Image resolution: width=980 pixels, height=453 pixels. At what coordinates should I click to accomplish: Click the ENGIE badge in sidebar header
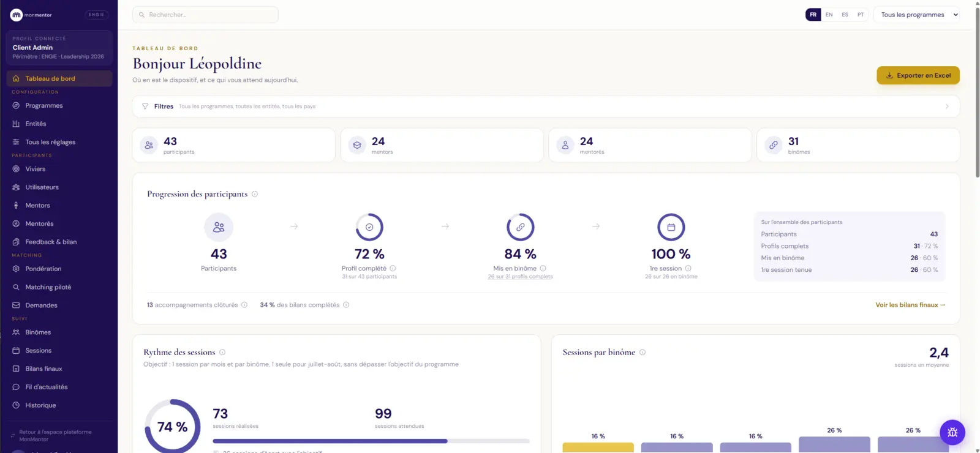[96, 15]
